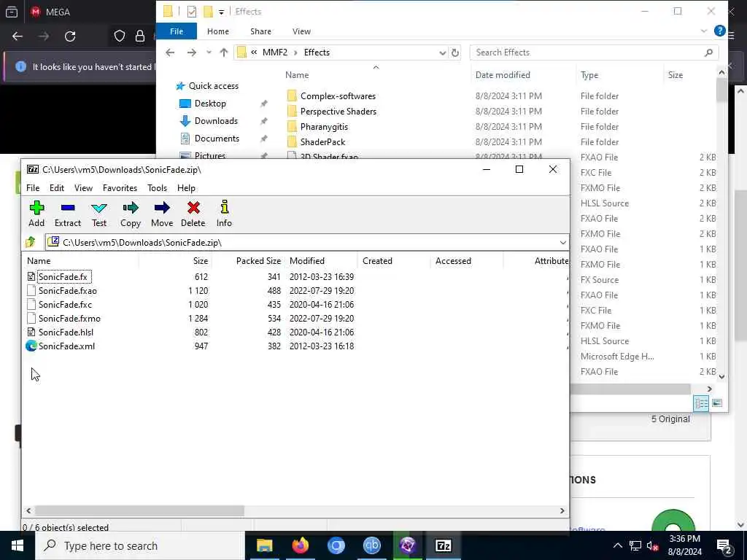Select SonicFade.fx in the archive list
Screen dimensions: 747x560
(x=63, y=276)
